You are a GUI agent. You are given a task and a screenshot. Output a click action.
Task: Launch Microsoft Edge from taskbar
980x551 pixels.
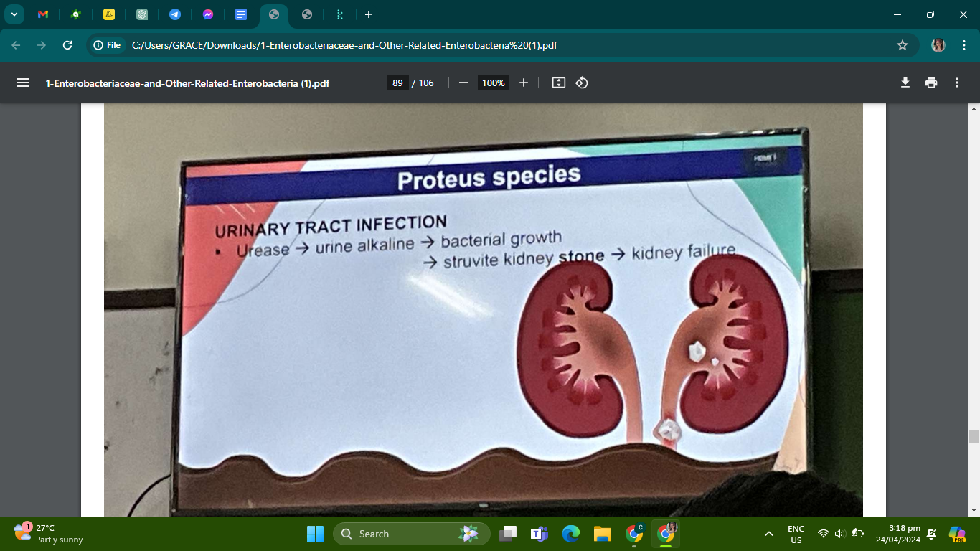571,534
